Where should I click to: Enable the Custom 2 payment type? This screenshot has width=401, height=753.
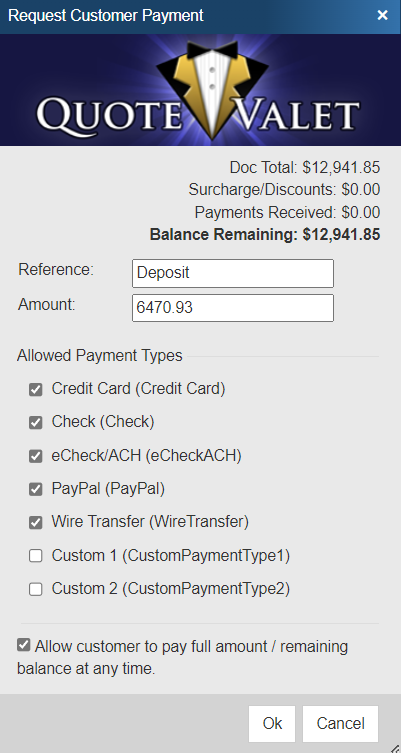click(x=36, y=589)
